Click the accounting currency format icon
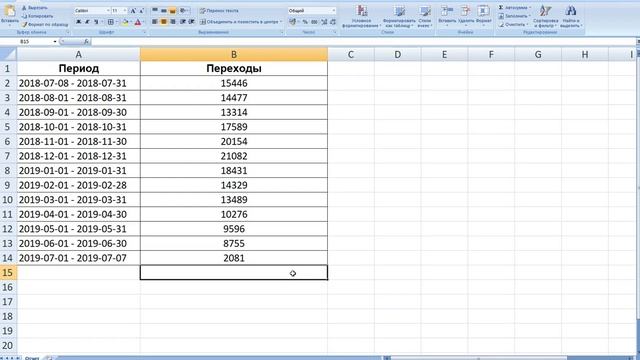Screen dimensions: 640x360 pyautogui.click(x=293, y=22)
